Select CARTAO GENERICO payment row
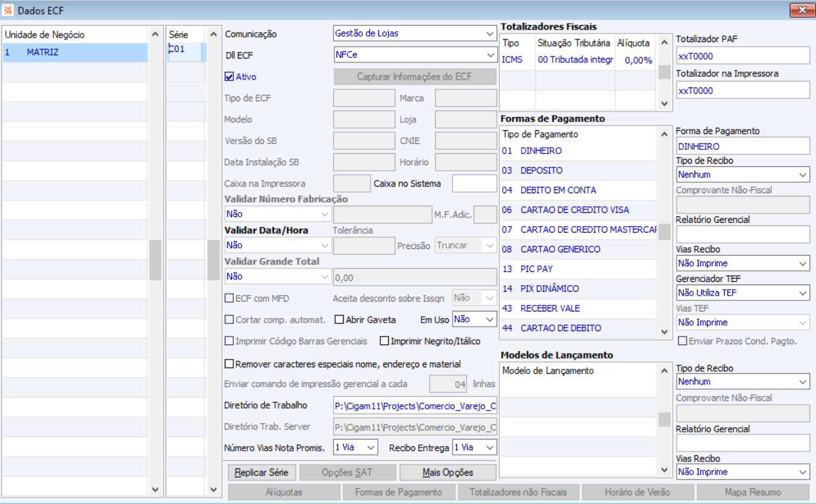Screen dimensions: 816x504 click(579, 249)
